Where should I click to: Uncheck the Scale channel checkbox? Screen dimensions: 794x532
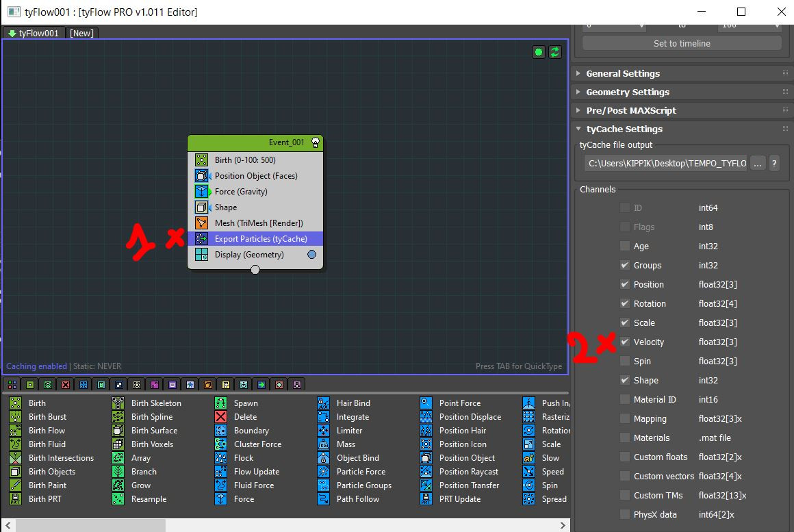625,322
